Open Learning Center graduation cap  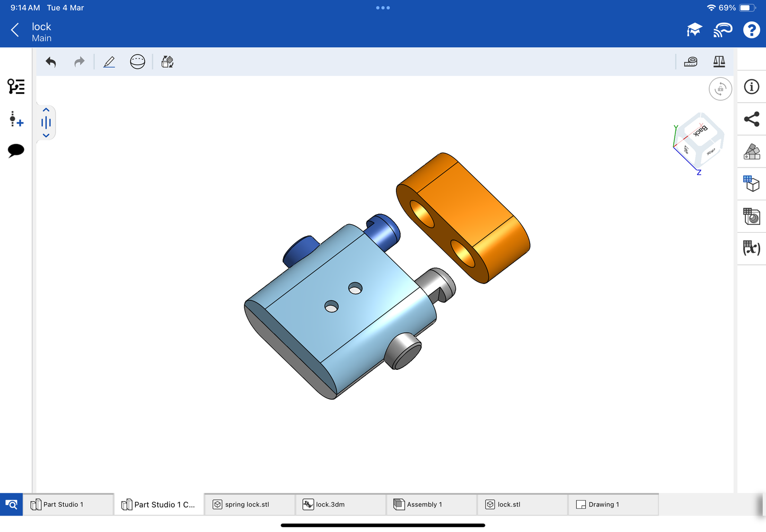coord(694,30)
